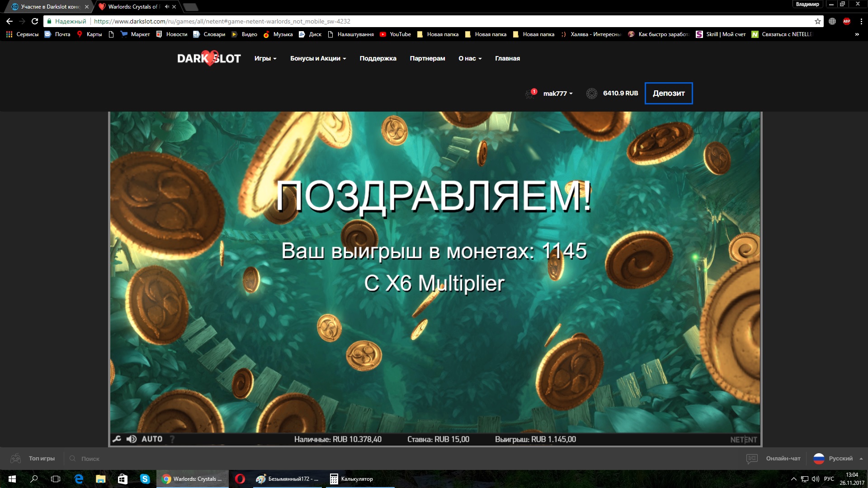868x488 pixels.
Task: Open the Партнерам page
Action: pos(427,58)
